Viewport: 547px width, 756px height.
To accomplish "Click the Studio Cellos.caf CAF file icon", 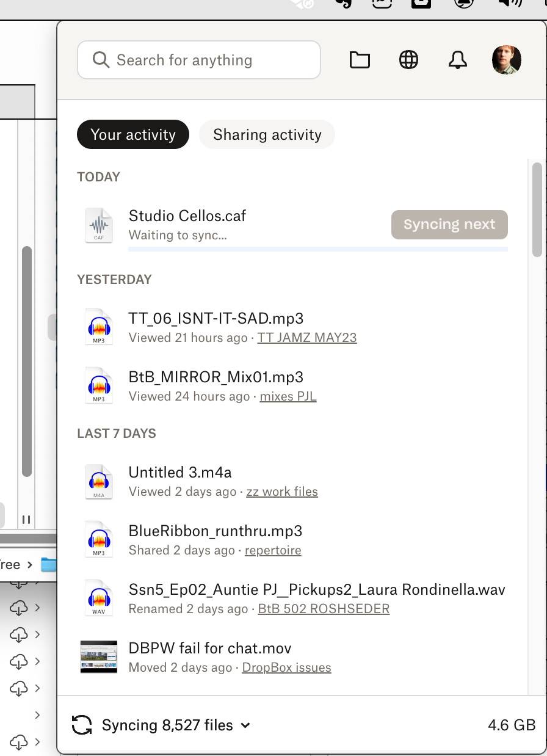I will [x=98, y=224].
